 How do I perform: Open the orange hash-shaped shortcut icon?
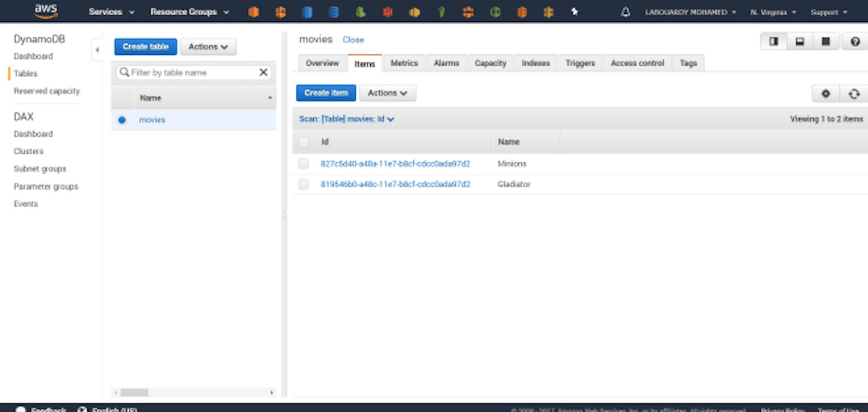point(548,12)
